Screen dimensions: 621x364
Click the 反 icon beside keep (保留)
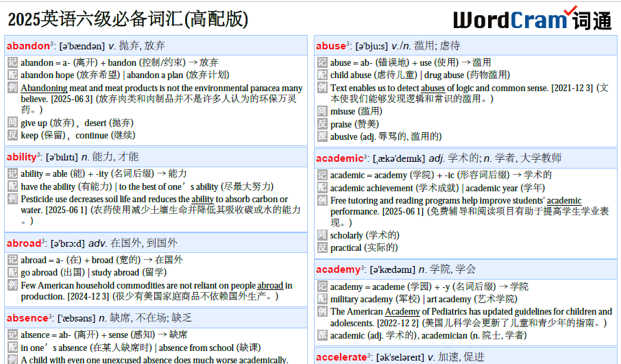pos(12,135)
